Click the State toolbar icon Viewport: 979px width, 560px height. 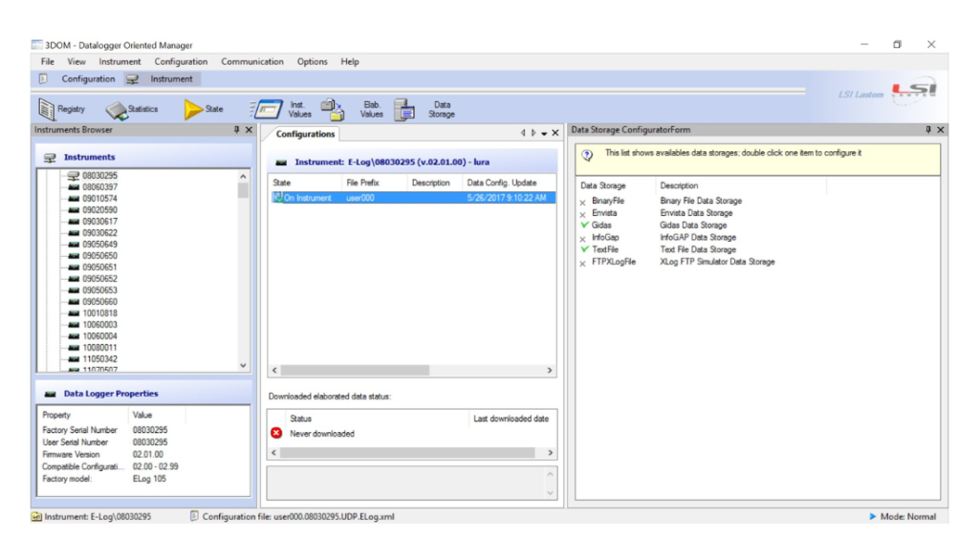click(201, 108)
